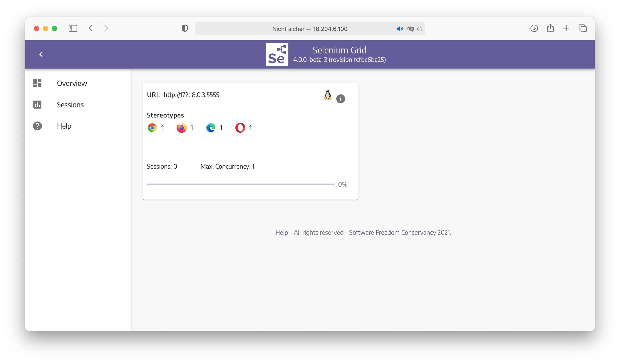This screenshot has height=364, width=620.
Task: Open Sessions in the side menu
Action: 70,105
